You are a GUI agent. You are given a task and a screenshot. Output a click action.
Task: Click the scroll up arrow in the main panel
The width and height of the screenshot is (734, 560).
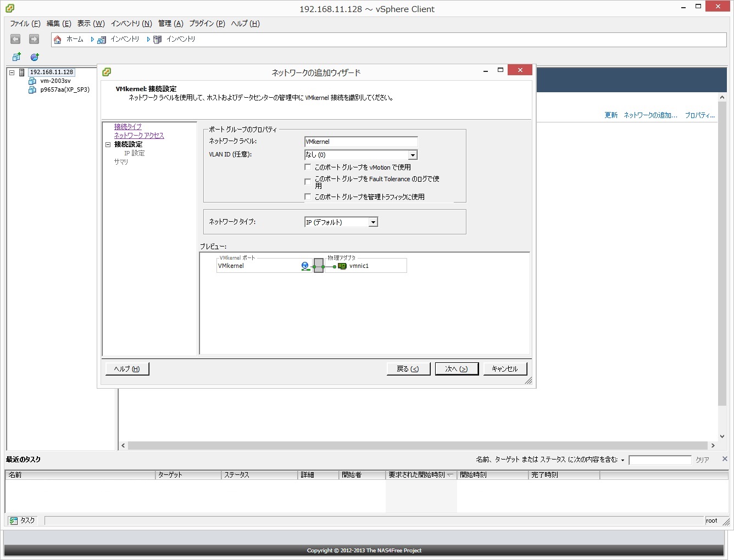pyautogui.click(x=722, y=97)
